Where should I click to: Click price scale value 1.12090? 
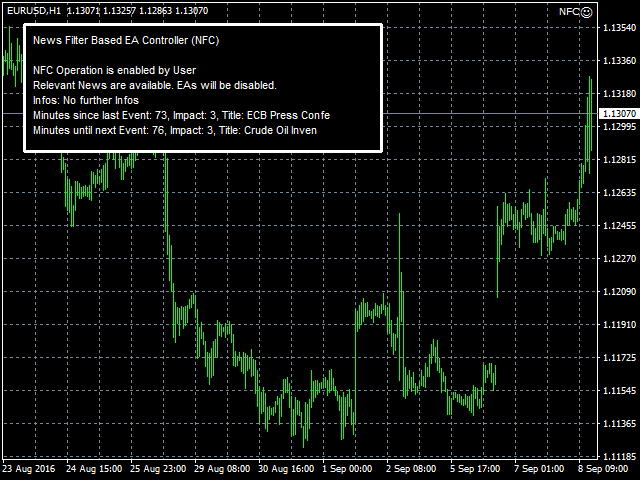619,292
